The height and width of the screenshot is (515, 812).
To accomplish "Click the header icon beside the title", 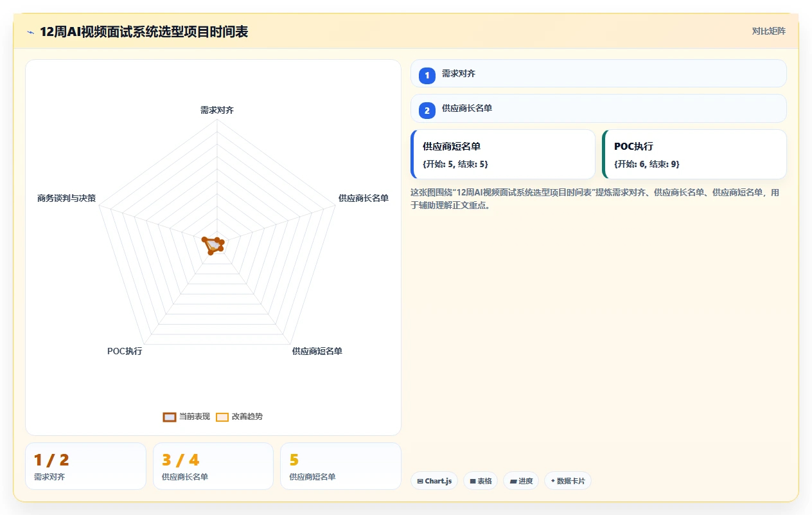I will 30,32.
